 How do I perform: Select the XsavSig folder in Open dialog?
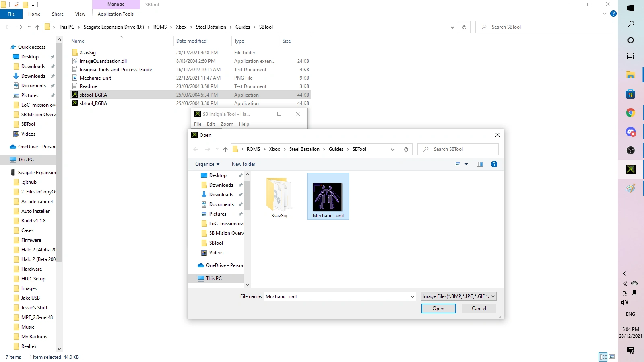[x=279, y=198]
